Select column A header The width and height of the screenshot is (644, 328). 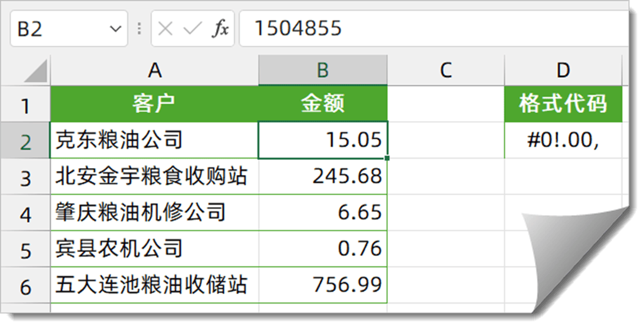(155, 70)
